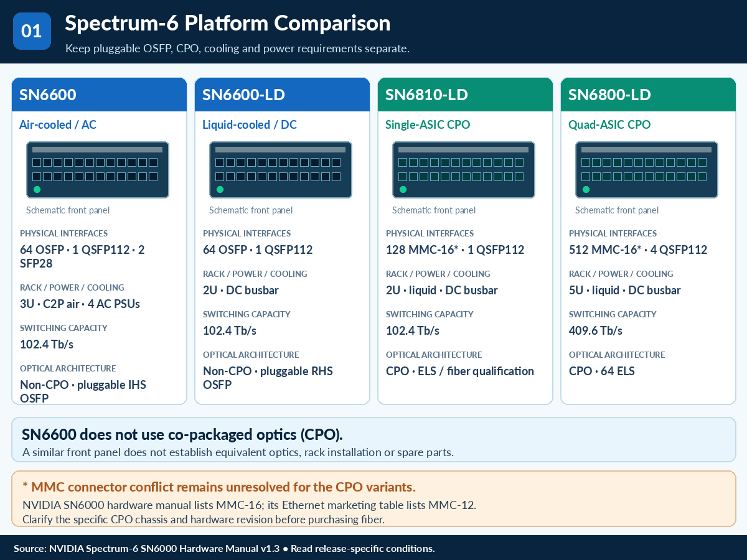Click the SN6600-LD schematic front panel image
747x560 pixels.
(x=281, y=170)
